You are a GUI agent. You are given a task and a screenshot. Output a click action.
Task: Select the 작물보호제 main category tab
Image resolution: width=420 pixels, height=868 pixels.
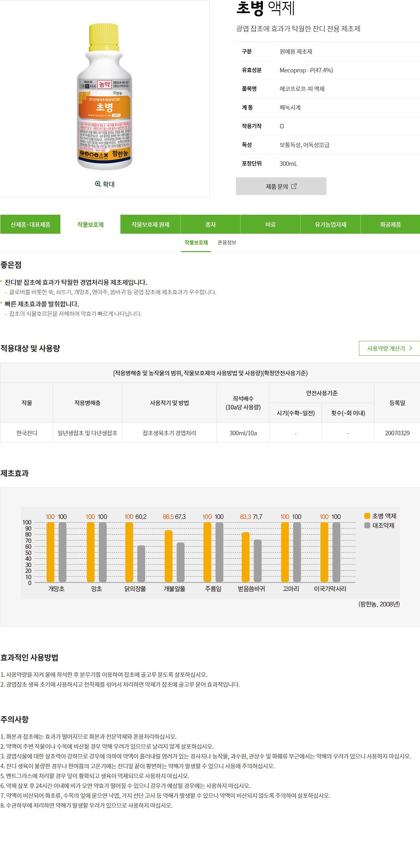[91, 225]
